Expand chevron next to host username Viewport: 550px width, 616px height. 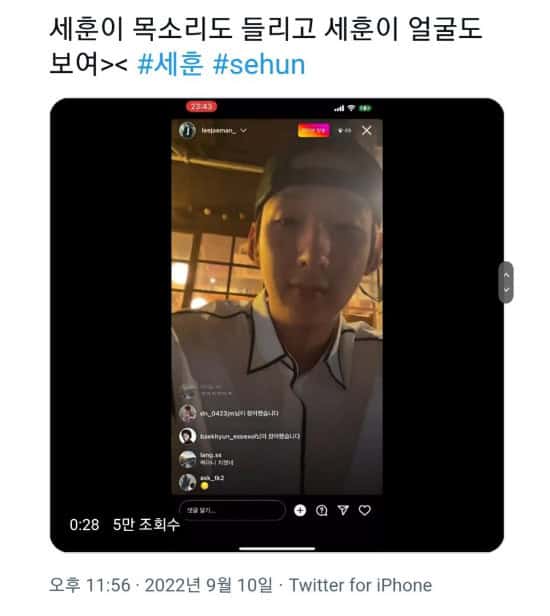click(x=244, y=130)
